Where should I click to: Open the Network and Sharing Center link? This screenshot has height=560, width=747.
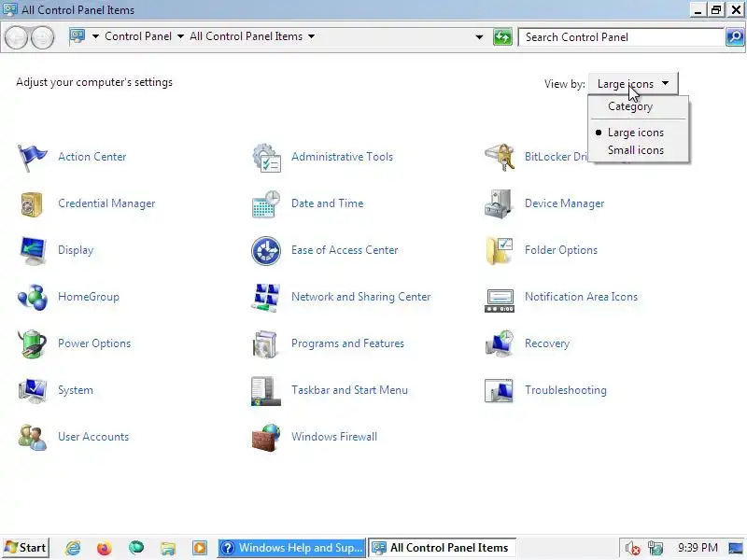click(360, 297)
